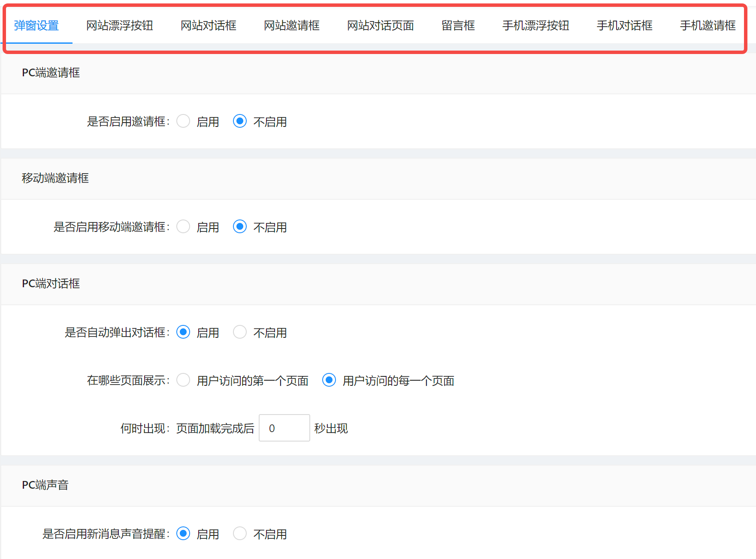The width and height of the screenshot is (756, 559).
Task: Select 不启用 for PC端邀请框
Action: 240,121
